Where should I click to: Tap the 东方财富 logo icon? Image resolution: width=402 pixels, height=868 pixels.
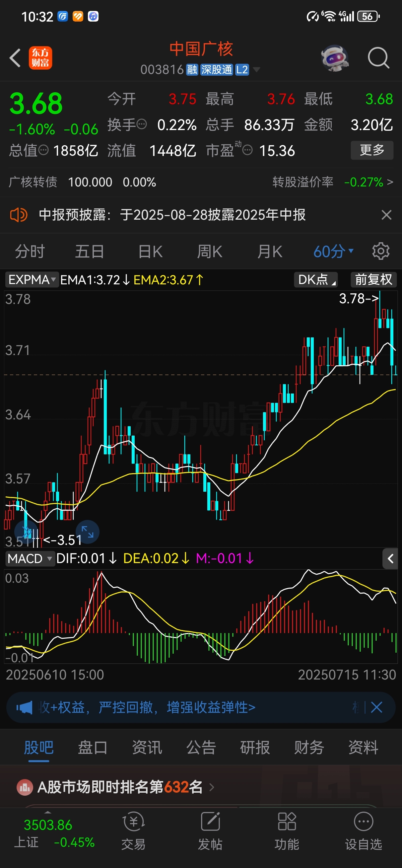40,58
